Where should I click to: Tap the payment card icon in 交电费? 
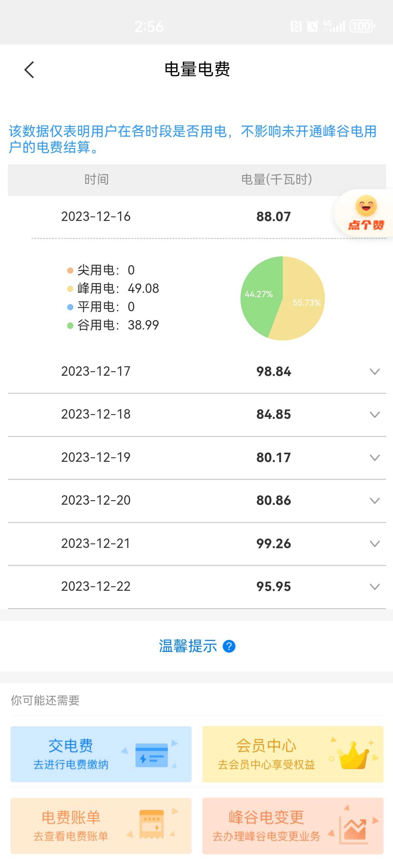[x=151, y=755]
